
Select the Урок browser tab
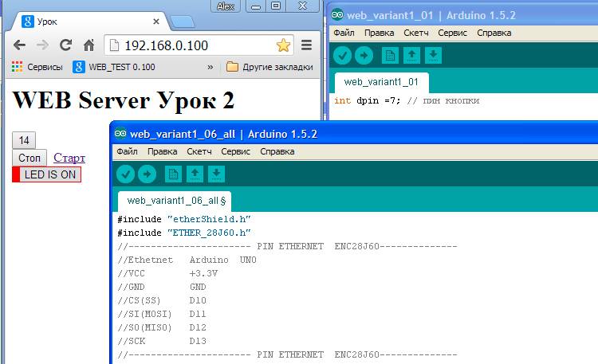point(90,22)
